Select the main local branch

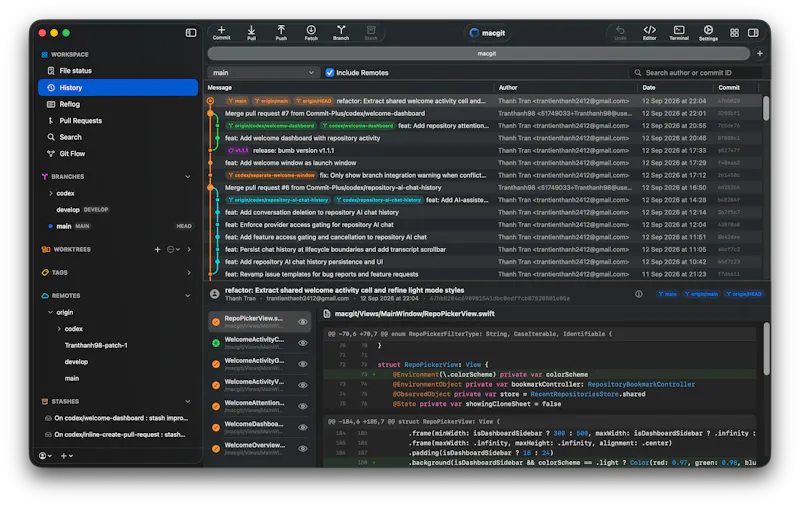pos(118,226)
